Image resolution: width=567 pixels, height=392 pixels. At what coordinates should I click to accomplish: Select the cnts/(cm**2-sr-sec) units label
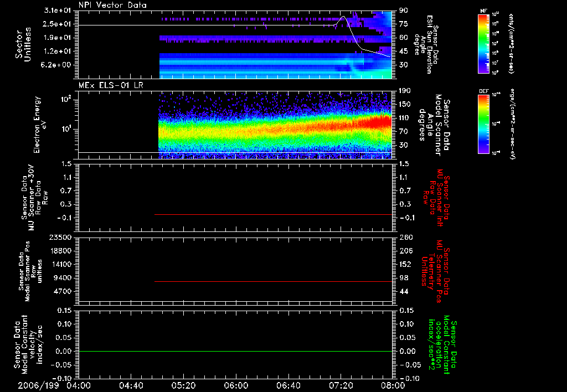pos(511,44)
